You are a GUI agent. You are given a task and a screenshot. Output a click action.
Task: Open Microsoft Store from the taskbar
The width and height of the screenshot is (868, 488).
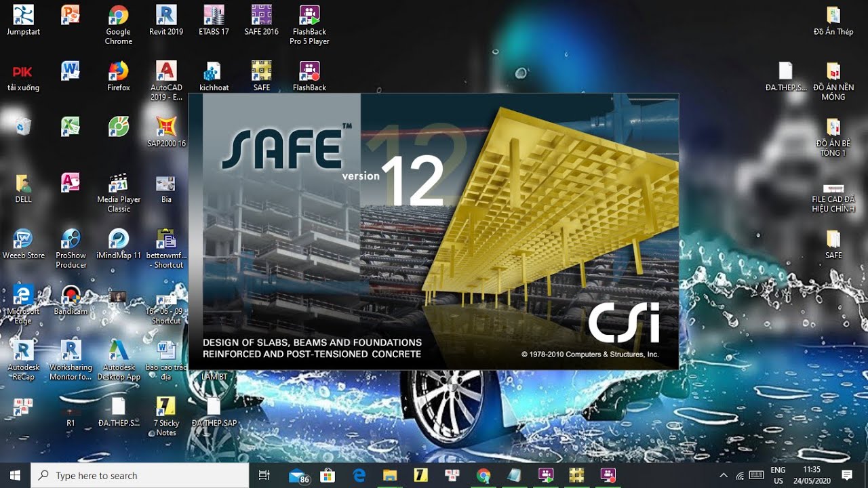click(x=328, y=475)
